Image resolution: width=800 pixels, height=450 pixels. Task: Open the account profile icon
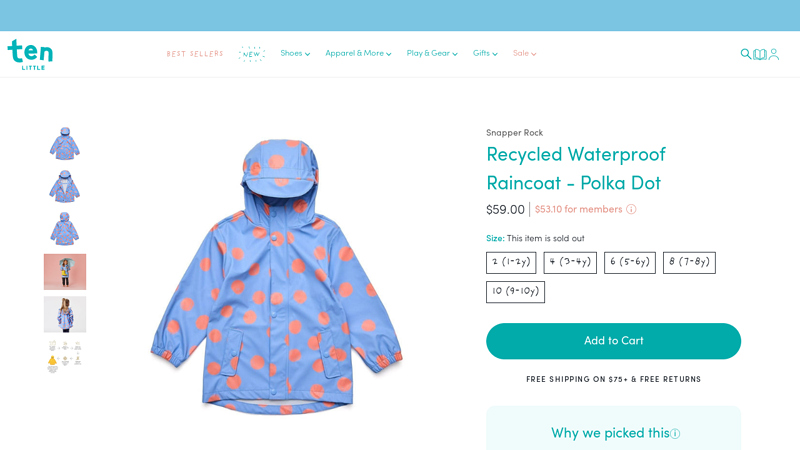tap(774, 54)
